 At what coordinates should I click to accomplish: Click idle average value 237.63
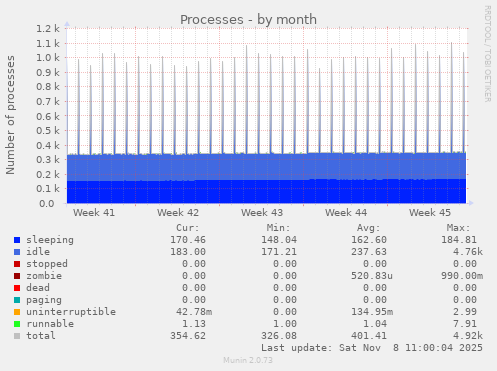click(x=369, y=252)
